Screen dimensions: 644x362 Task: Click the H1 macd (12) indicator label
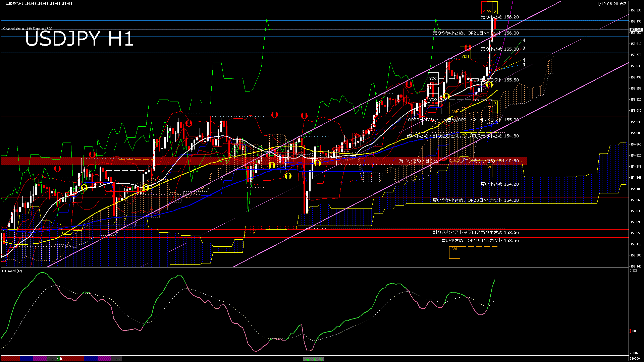pyautogui.click(x=12, y=271)
